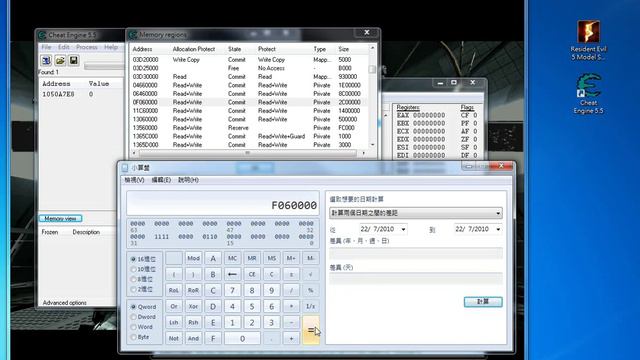This screenshot has height=360, width=640.
Task: Select the 03D20000 Write Copy row
Action: point(249,60)
